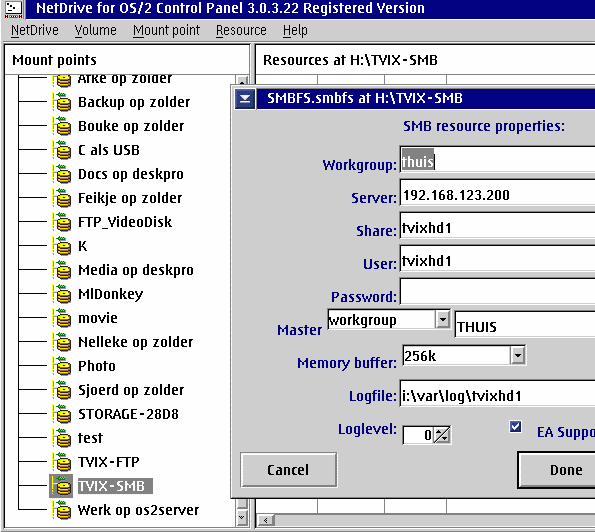This screenshot has height=532, width=595.
Task: Select the Feikje op zolder mount point
Action: pos(130,198)
